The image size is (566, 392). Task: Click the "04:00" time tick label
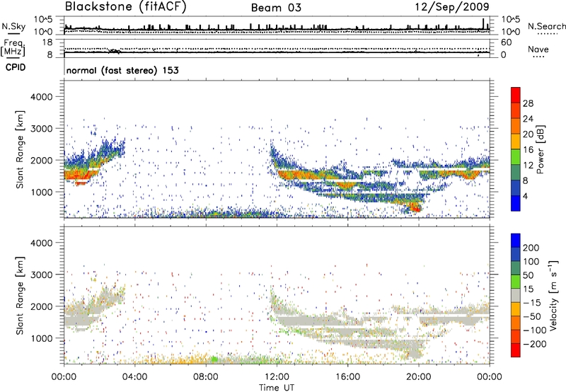point(134,377)
